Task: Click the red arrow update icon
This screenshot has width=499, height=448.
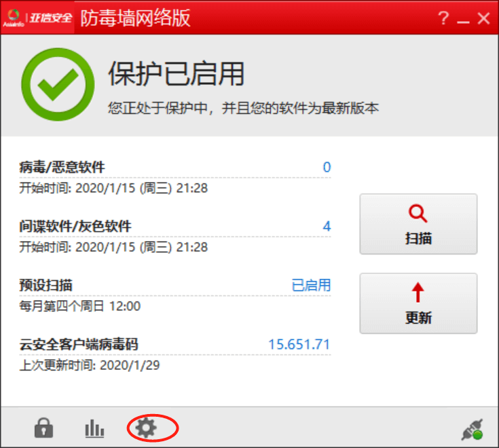Action: (418, 292)
